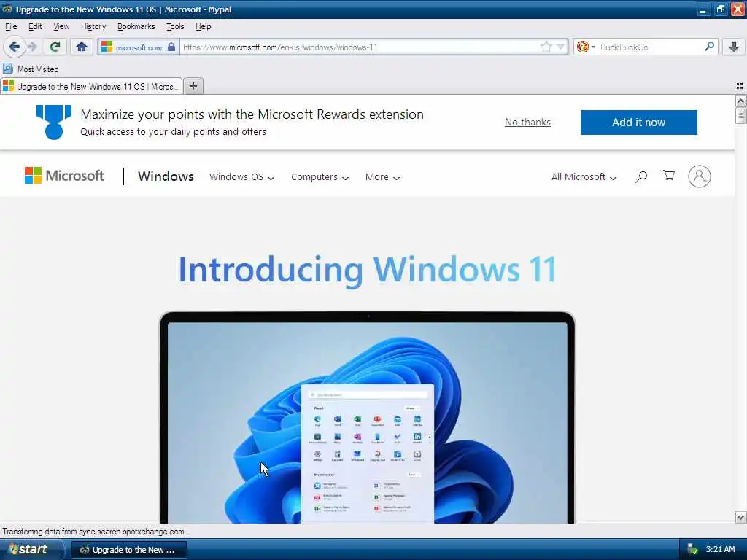747x560 pixels.
Task: Open the Edit menu
Action: [x=35, y=27]
